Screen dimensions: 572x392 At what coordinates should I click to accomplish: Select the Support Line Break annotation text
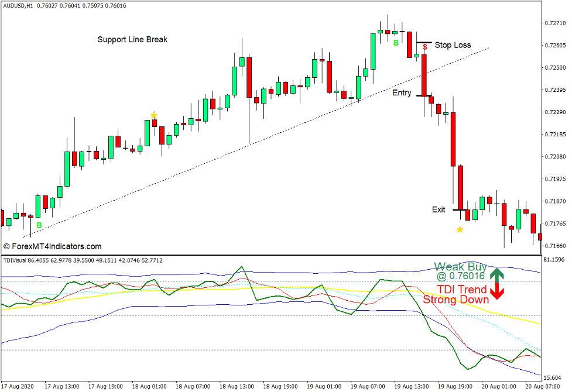(x=132, y=40)
